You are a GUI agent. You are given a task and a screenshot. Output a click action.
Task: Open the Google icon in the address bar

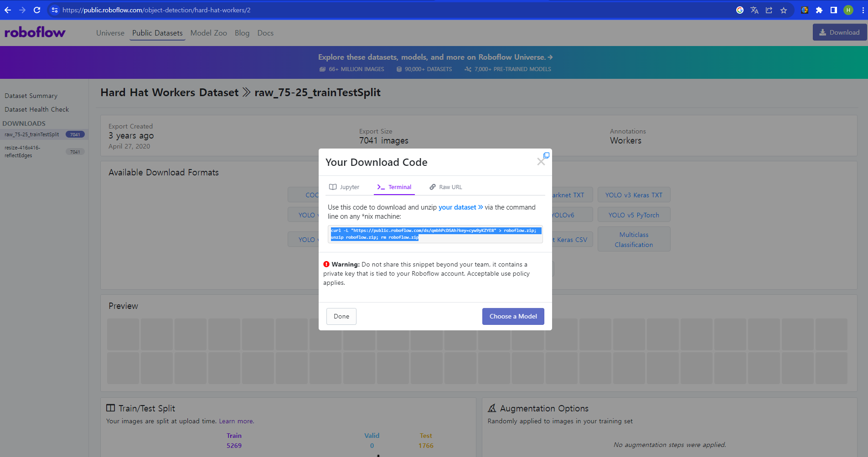click(x=740, y=10)
